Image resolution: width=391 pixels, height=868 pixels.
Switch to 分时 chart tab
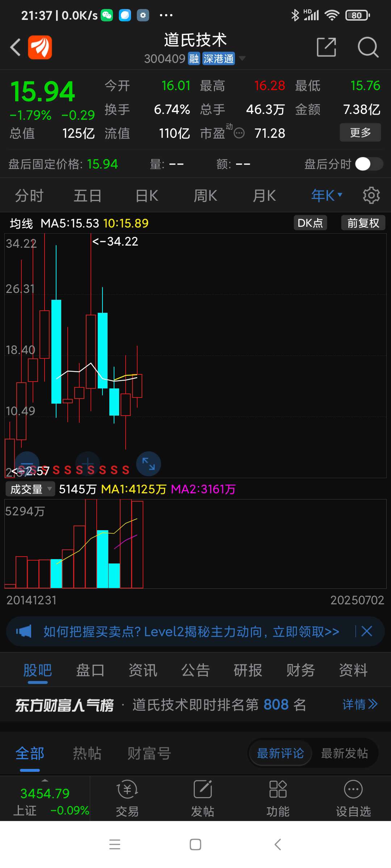coord(29,196)
